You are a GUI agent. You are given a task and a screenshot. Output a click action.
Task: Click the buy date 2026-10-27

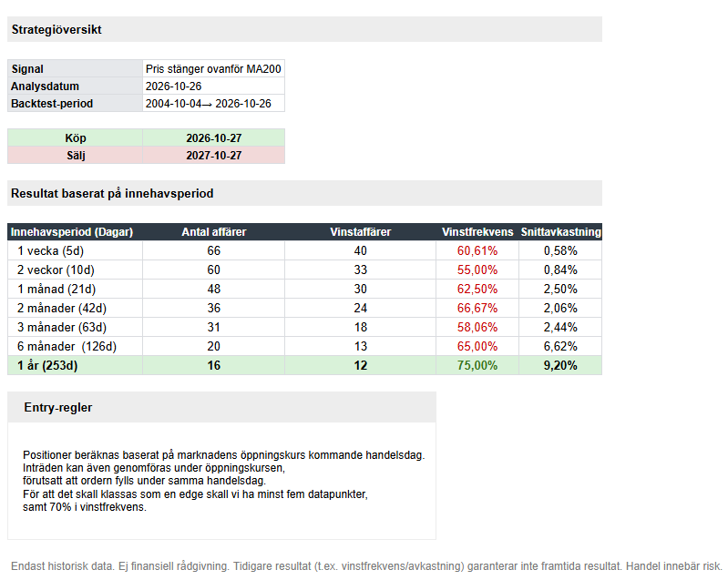point(213,138)
